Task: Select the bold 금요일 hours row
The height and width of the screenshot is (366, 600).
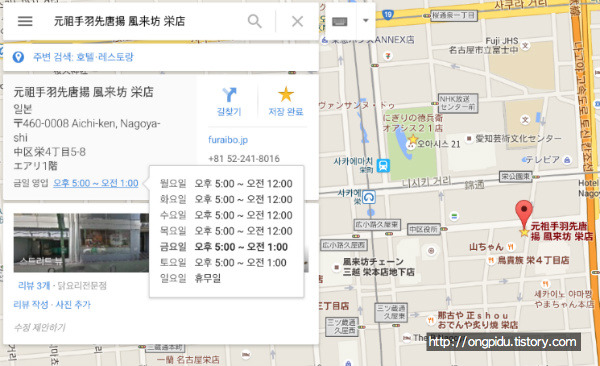Action: click(x=224, y=247)
